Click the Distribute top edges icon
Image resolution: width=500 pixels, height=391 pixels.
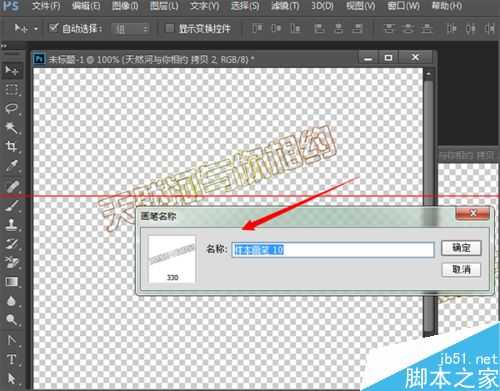tap(389, 28)
